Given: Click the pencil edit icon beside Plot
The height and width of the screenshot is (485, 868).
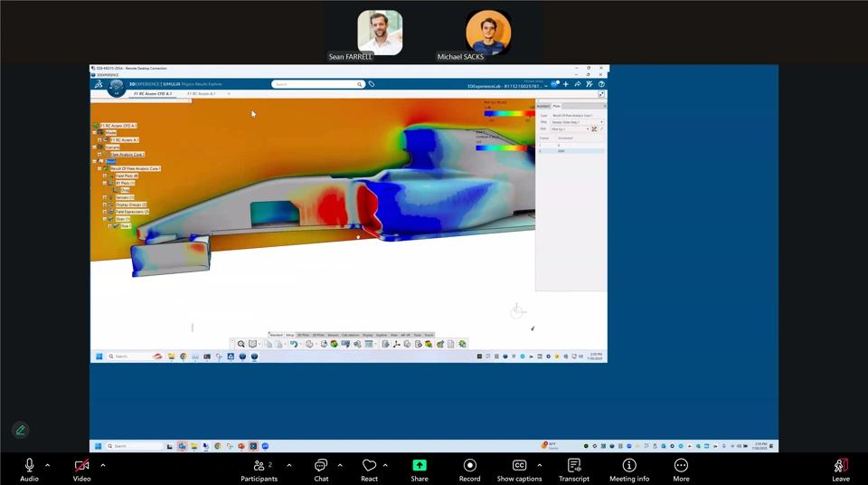Looking at the screenshot, I should point(602,129).
